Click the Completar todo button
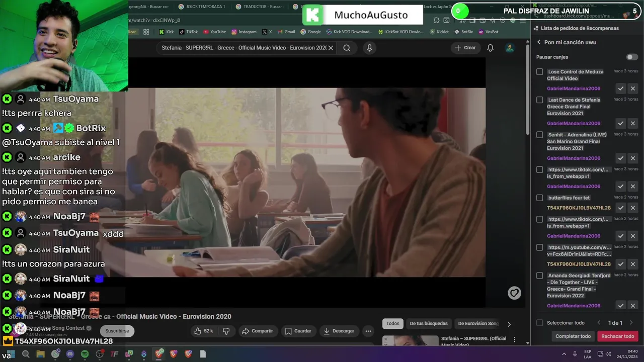 coord(573,336)
